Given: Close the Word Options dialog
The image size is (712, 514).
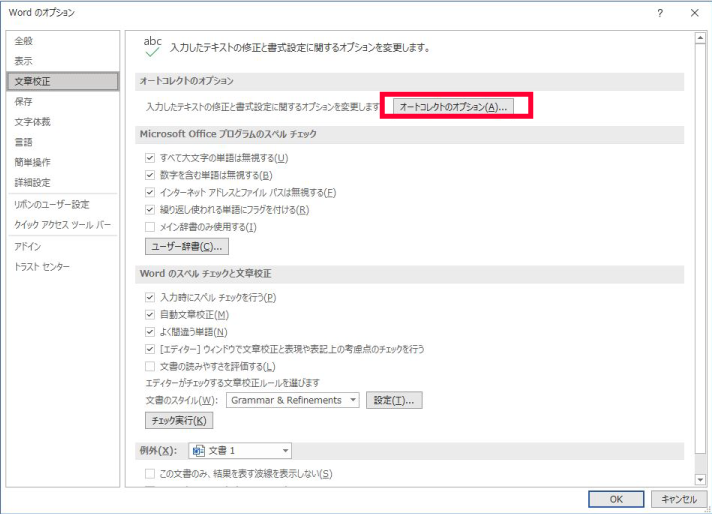Looking at the screenshot, I should point(694,13).
